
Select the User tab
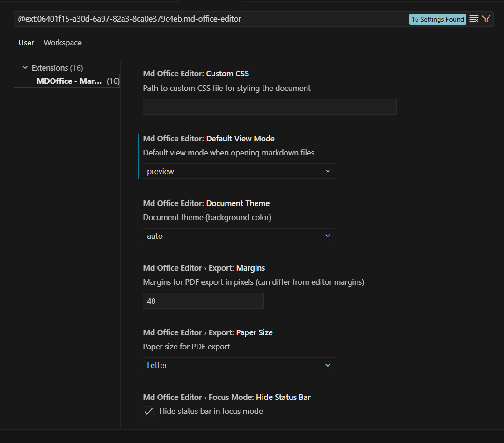(x=26, y=43)
